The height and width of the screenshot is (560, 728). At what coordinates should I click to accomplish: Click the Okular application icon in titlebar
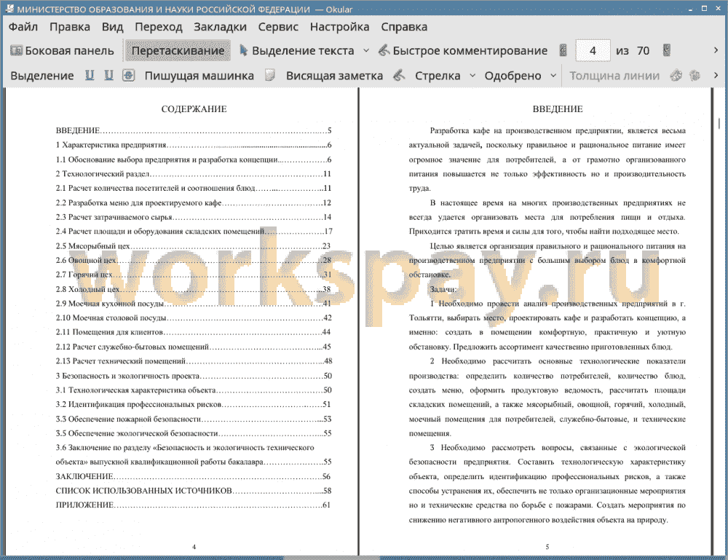(x=9, y=8)
